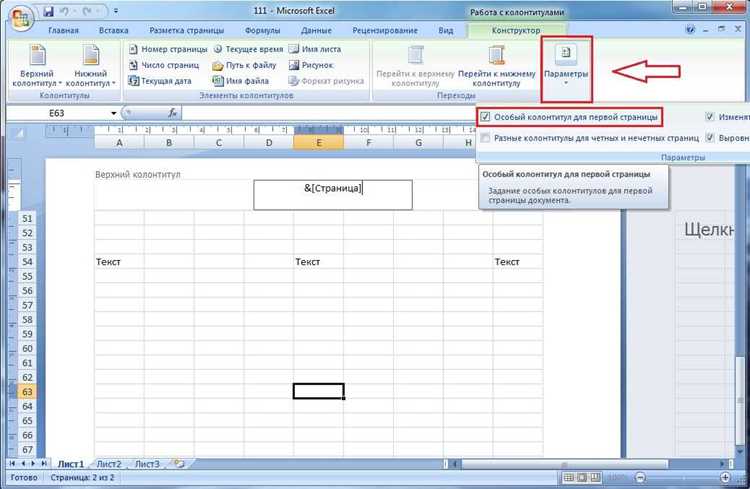The image size is (750, 489).
Task: Click the cell with 'Текст' in column A
Action: pyautogui.click(x=120, y=262)
